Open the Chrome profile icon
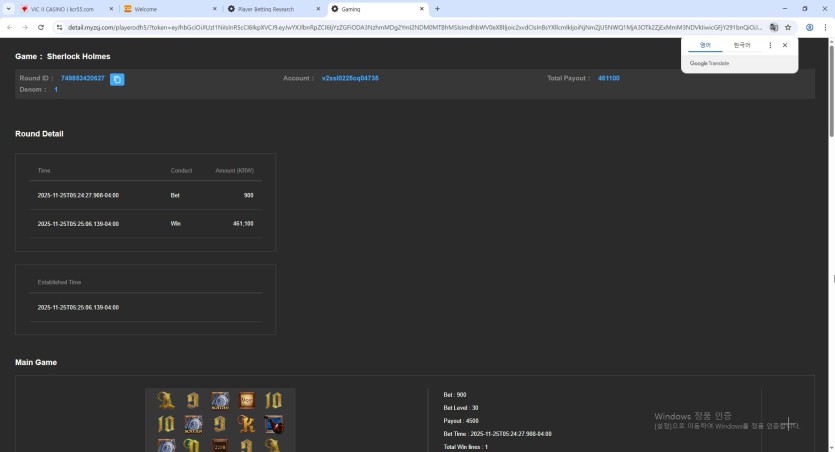The width and height of the screenshot is (835, 452). pyautogui.click(x=809, y=27)
